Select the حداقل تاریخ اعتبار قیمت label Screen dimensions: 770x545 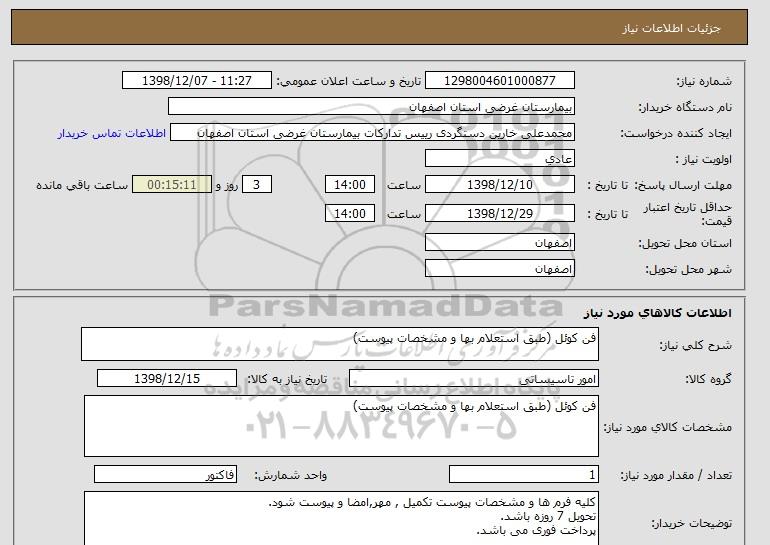coord(688,214)
